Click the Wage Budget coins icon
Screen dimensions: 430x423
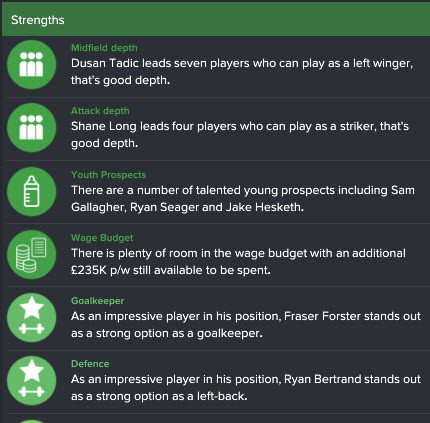[x=32, y=254]
